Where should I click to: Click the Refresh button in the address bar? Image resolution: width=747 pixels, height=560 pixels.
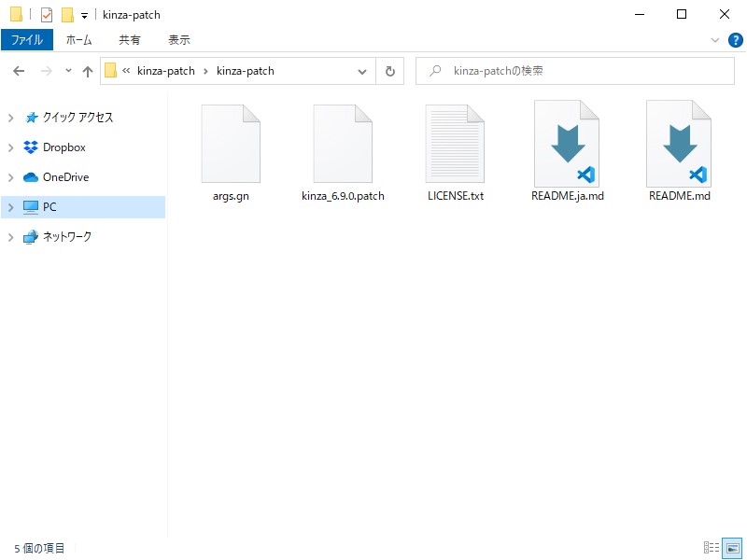click(x=390, y=70)
